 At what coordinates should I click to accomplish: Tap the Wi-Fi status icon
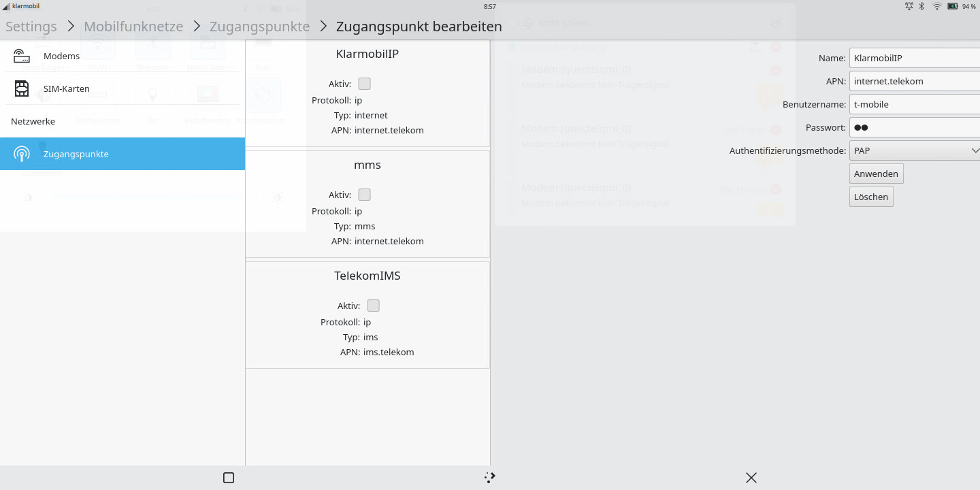937,6
